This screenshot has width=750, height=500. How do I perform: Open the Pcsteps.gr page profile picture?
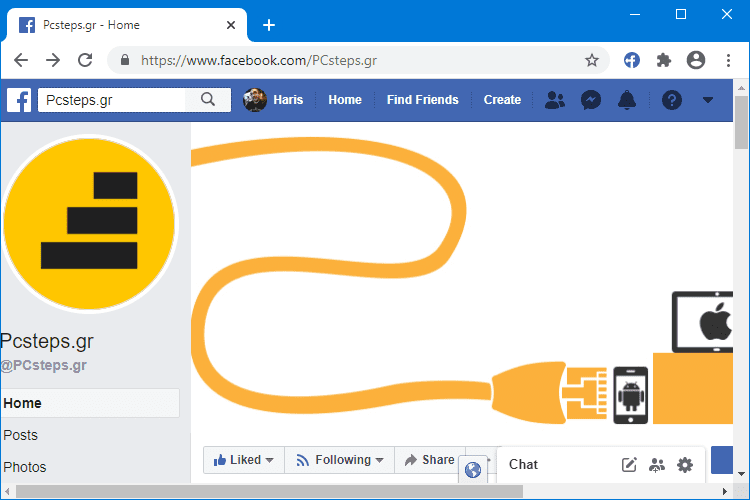click(89, 224)
